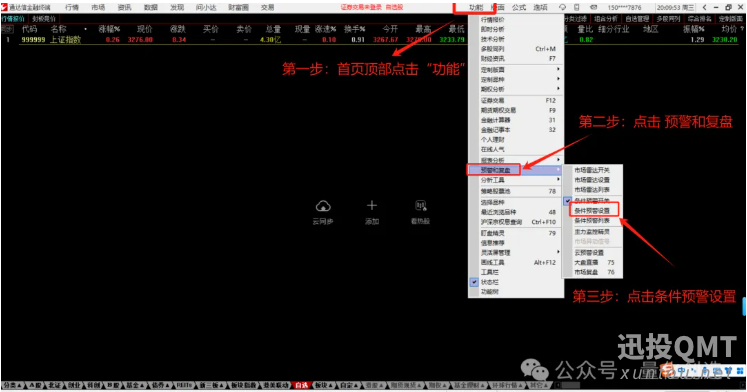Toggle the 市场雷达开关 menu item
The image size is (747, 392).
pyautogui.click(x=592, y=170)
